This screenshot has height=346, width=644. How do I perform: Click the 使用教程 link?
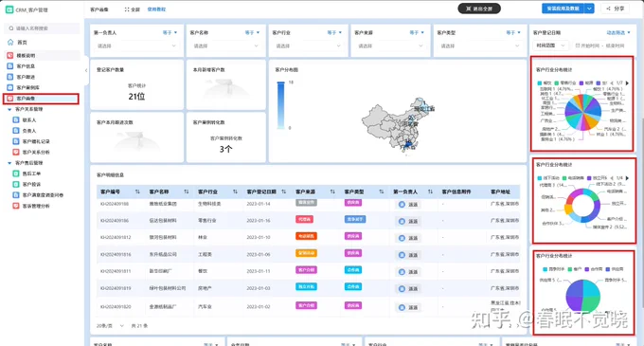click(156, 9)
